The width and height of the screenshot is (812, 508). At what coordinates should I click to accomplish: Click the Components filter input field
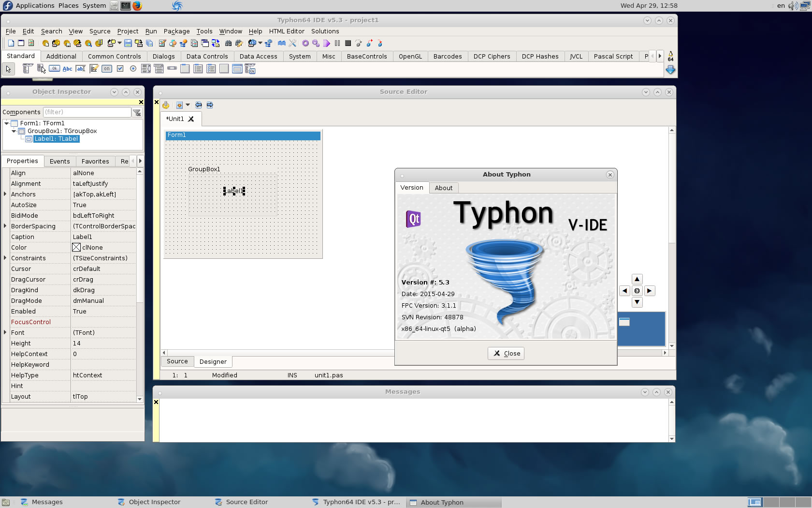87,112
